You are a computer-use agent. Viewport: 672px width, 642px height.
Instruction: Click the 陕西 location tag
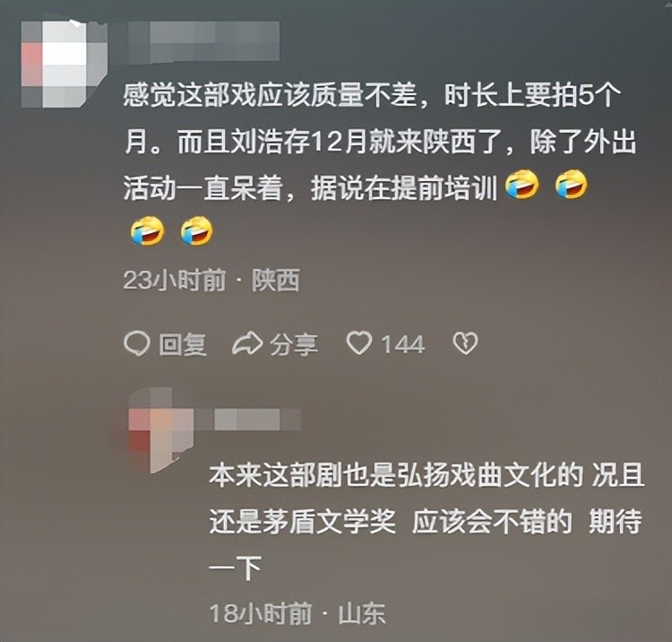(276, 281)
